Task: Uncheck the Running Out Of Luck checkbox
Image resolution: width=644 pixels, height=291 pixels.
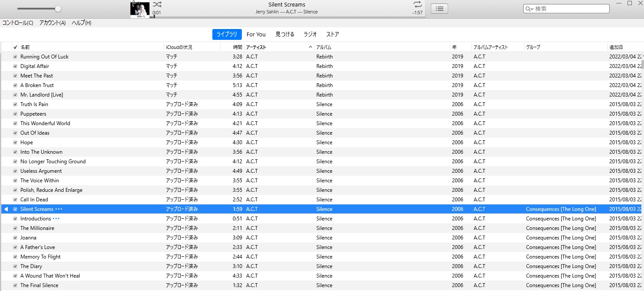Action: tap(15, 57)
